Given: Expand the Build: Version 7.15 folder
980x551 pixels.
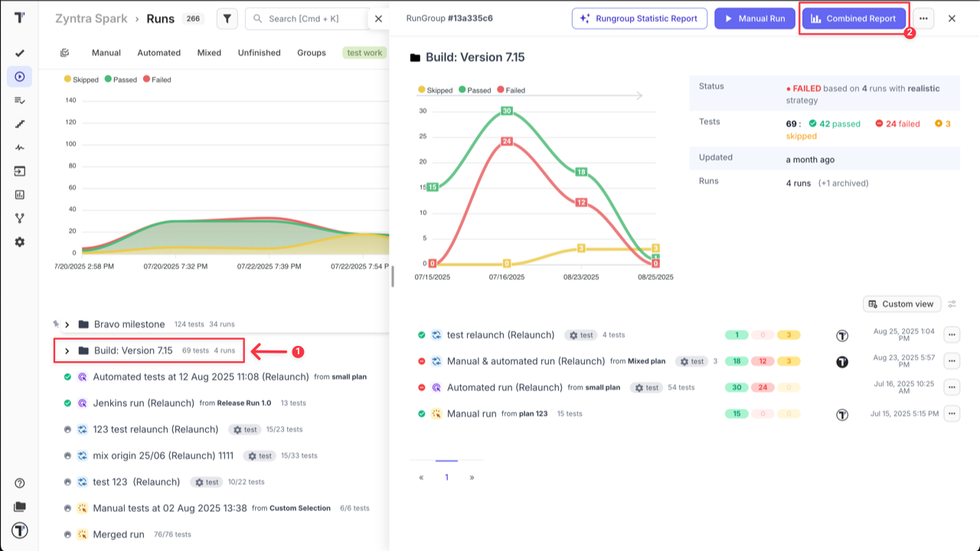Looking at the screenshot, I should coord(67,350).
